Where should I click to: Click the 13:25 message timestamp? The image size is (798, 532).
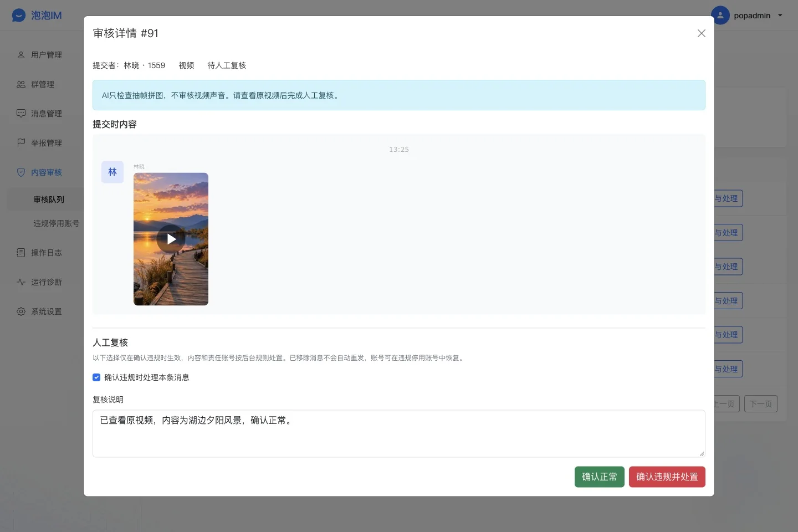(x=399, y=150)
